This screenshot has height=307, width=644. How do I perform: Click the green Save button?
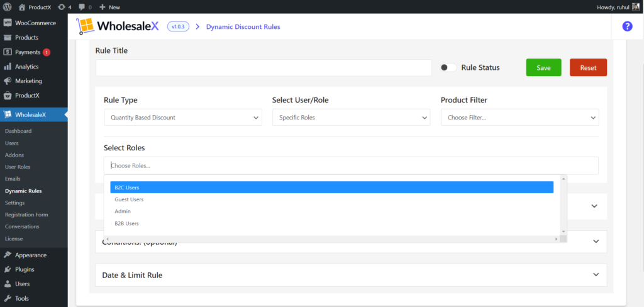coord(543,67)
